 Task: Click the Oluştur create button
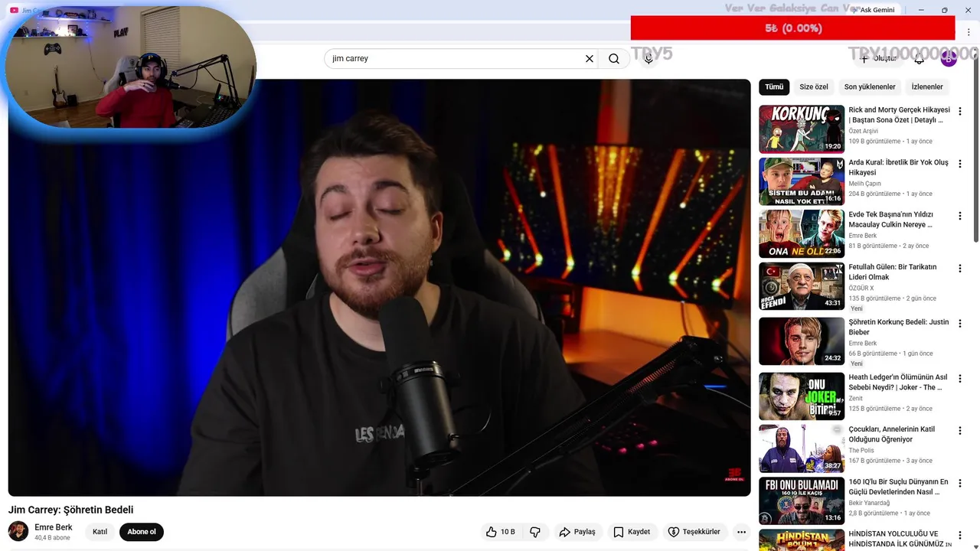[x=877, y=59]
